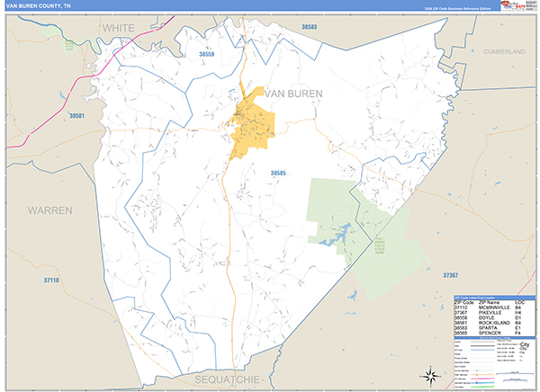The height and width of the screenshot is (392, 540).
Task: Click ZIP label 38585 on the map
Action: click(x=278, y=174)
